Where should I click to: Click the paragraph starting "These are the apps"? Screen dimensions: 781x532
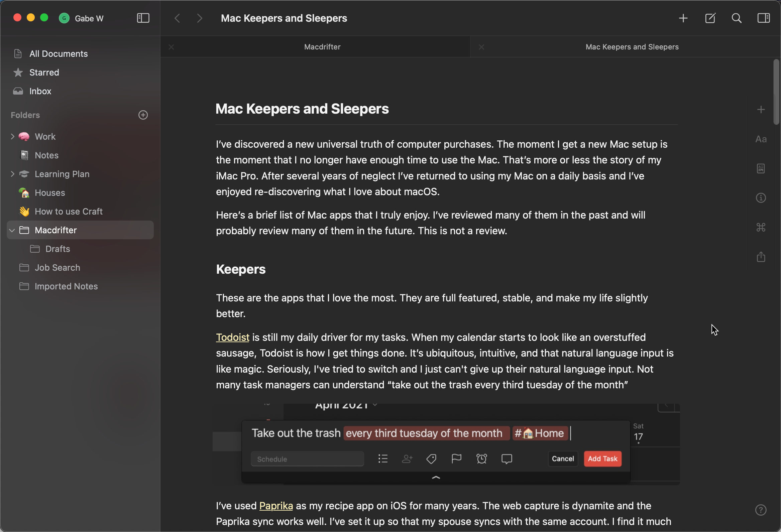(x=432, y=306)
